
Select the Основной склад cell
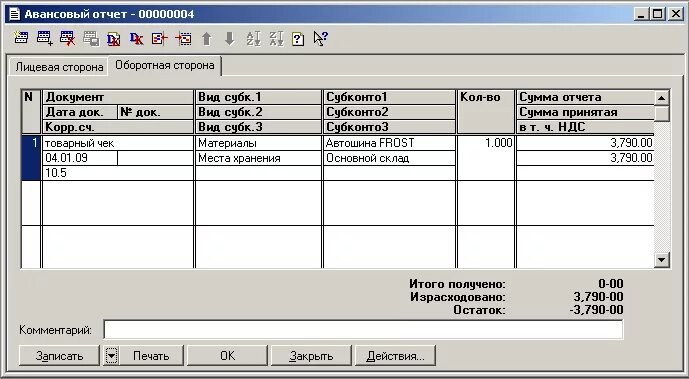(x=389, y=158)
